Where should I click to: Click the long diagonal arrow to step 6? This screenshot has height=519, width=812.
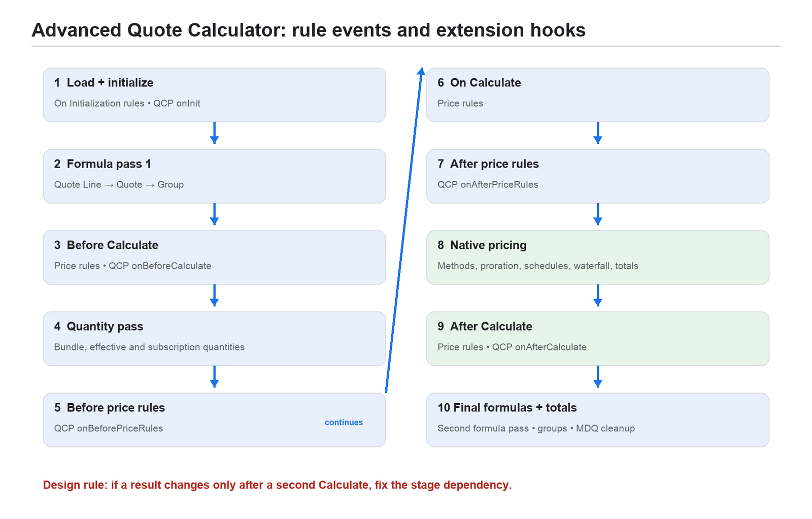[403, 231]
